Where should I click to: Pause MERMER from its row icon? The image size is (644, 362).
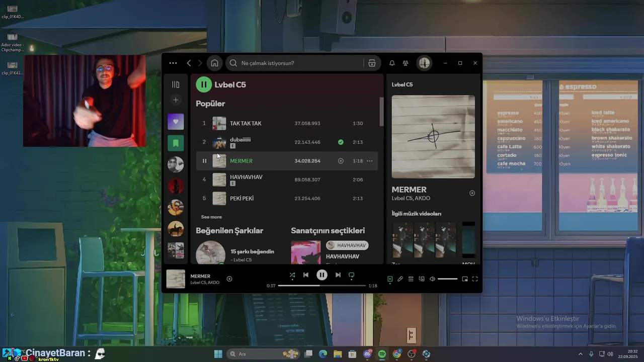[204, 161]
